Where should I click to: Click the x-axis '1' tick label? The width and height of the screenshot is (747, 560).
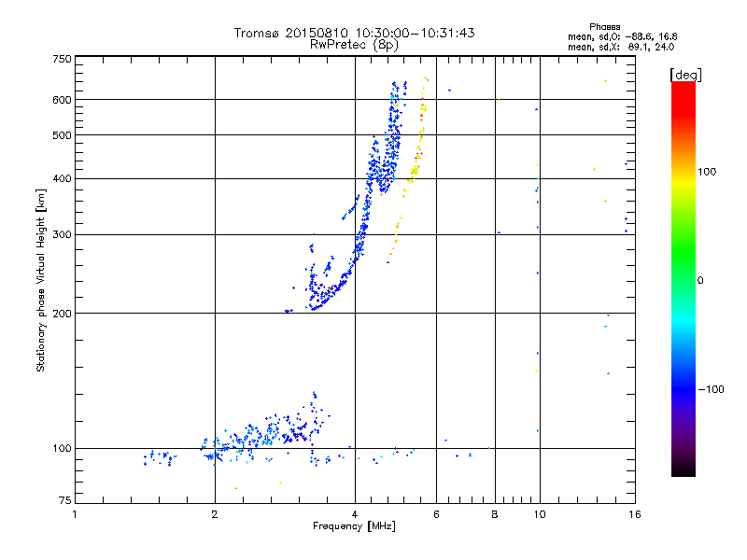click(75, 514)
